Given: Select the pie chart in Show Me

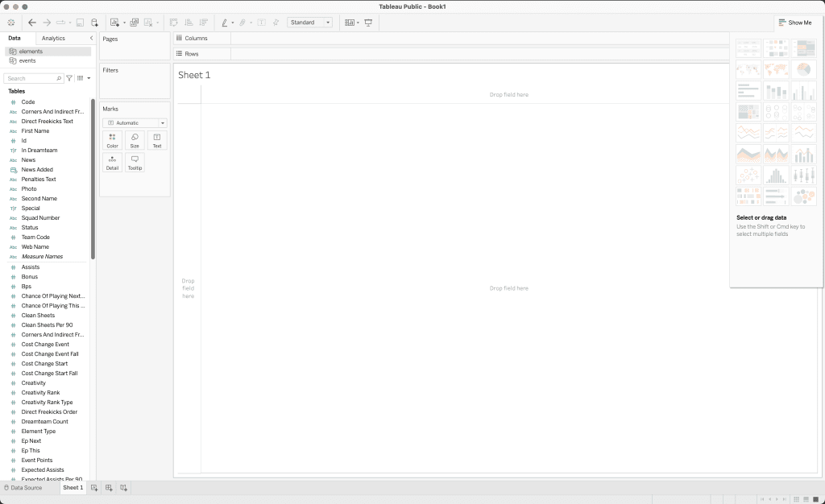Looking at the screenshot, I should pyautogui.click(x=803, y=69).
